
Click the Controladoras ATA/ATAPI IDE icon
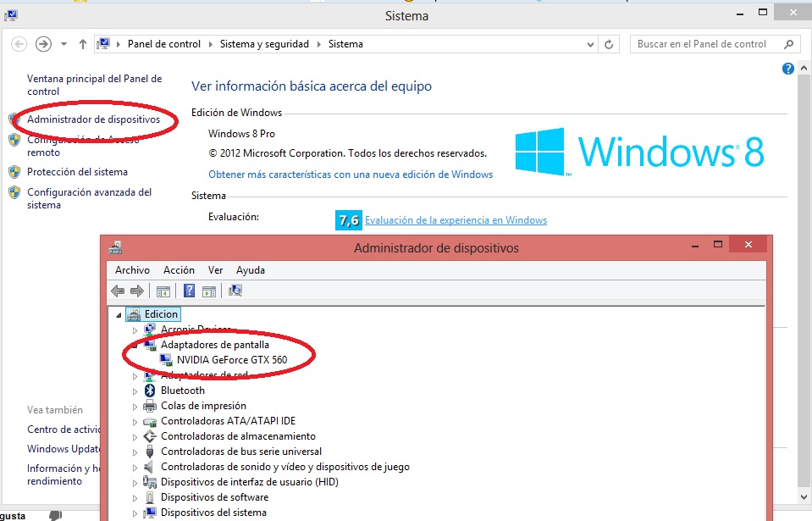point(150,421)
